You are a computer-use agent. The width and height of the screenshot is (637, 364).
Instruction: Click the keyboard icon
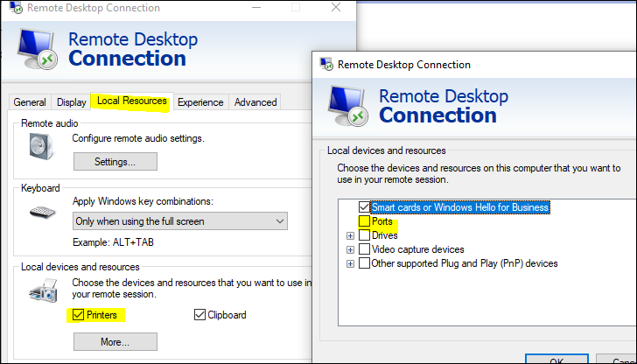(x=42, y=212)
